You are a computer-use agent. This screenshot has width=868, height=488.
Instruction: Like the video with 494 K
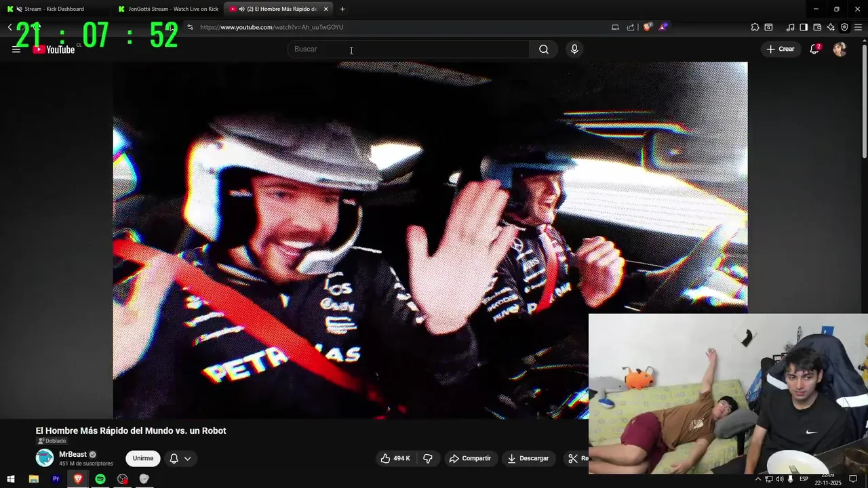coord(395,458)
